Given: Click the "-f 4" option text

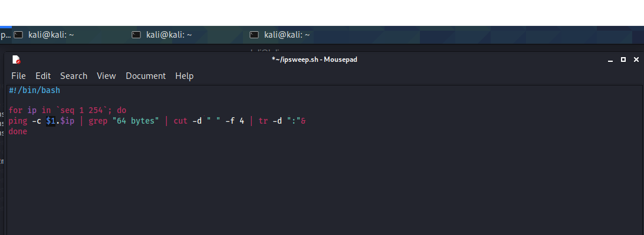Looking at the screenshot, I should [235, 121].
